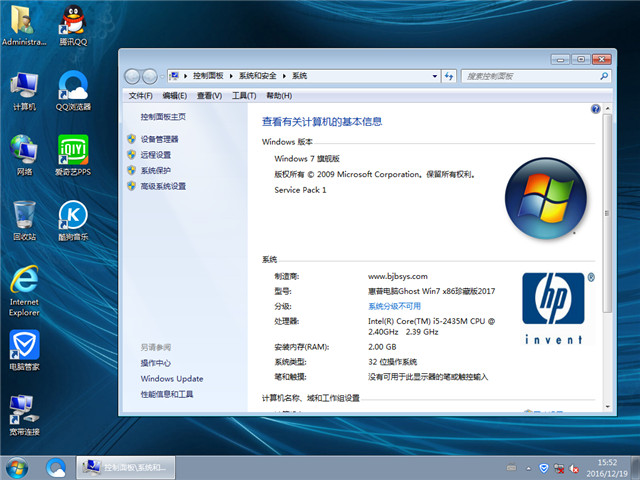Open the 网络 desktop icon
The image size is (640, 480).
click(24, 155)
